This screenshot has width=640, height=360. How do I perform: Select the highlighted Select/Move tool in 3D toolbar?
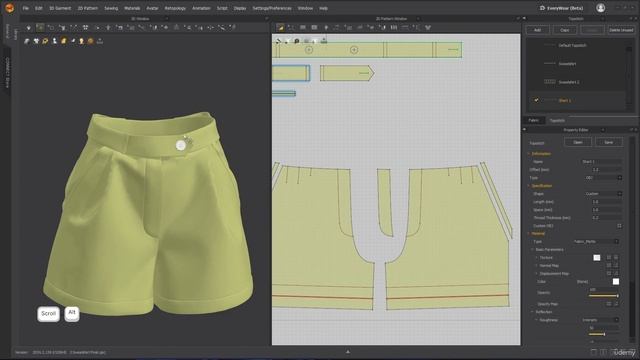pyautogui.click(x=40, y=27)
